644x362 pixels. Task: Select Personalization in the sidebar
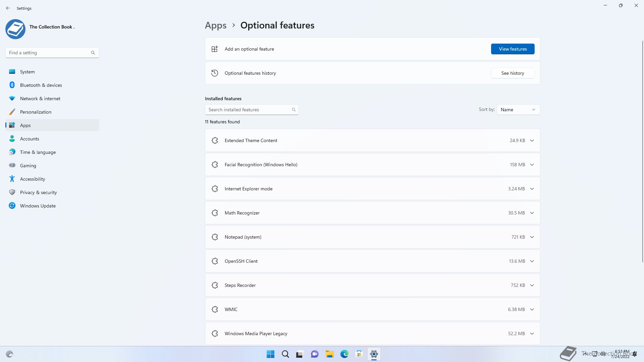point(52,112)
